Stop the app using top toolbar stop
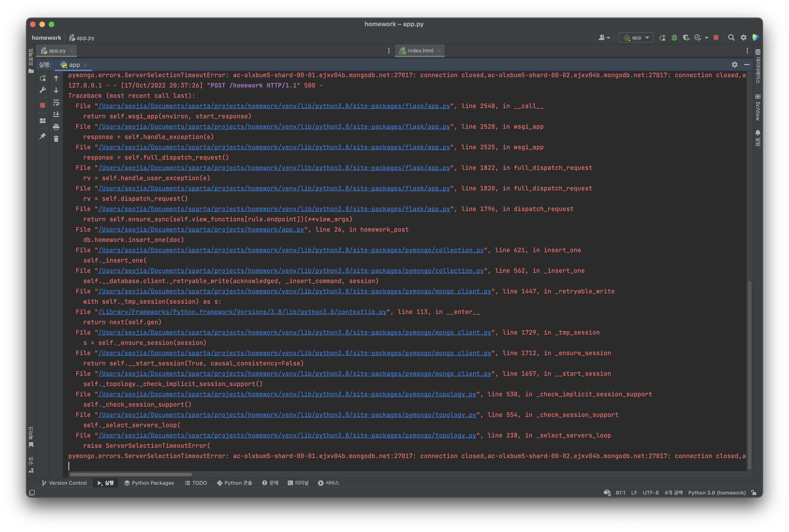The width and height of the screenshot is (789, 532). click(716, 38)
